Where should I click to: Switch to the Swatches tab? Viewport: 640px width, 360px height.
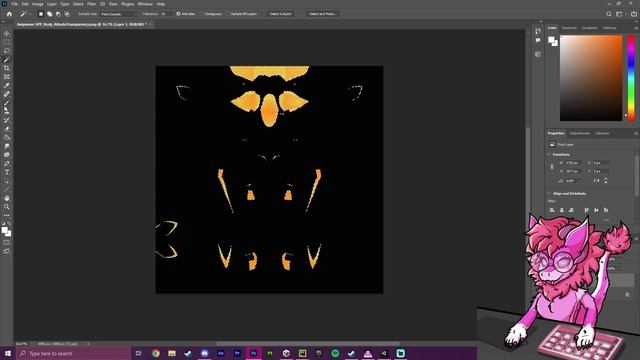[569, 28]
